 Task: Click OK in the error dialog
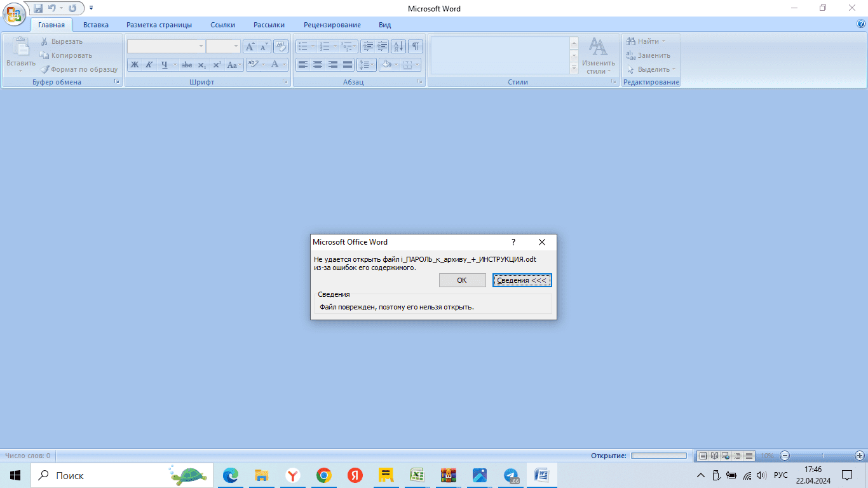tap(462, 280)
